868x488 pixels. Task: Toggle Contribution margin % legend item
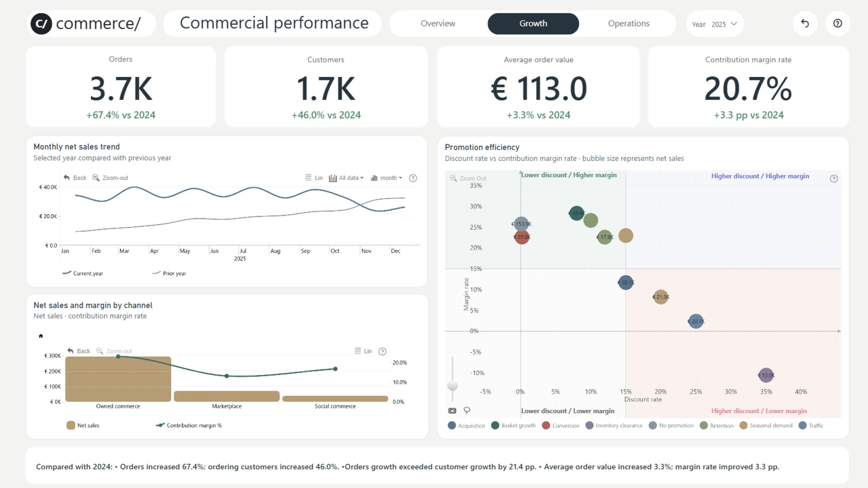click(x=189, y=425)
